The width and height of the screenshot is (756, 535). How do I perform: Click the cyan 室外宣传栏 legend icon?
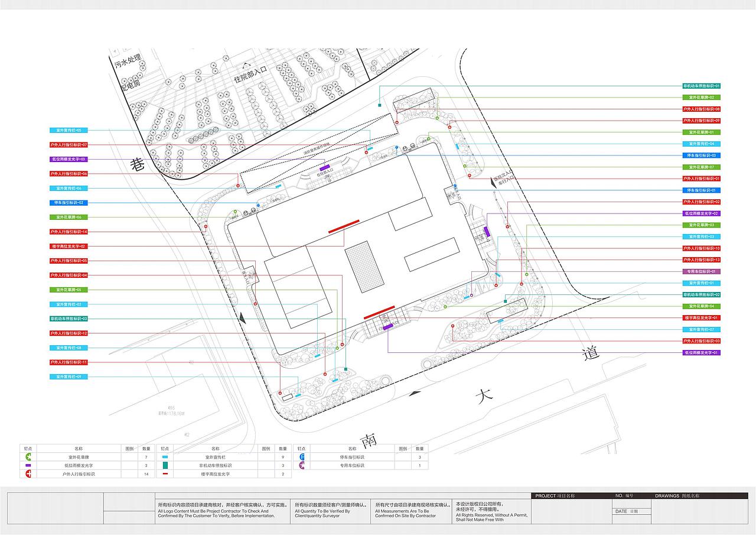(x=165, y=457)
